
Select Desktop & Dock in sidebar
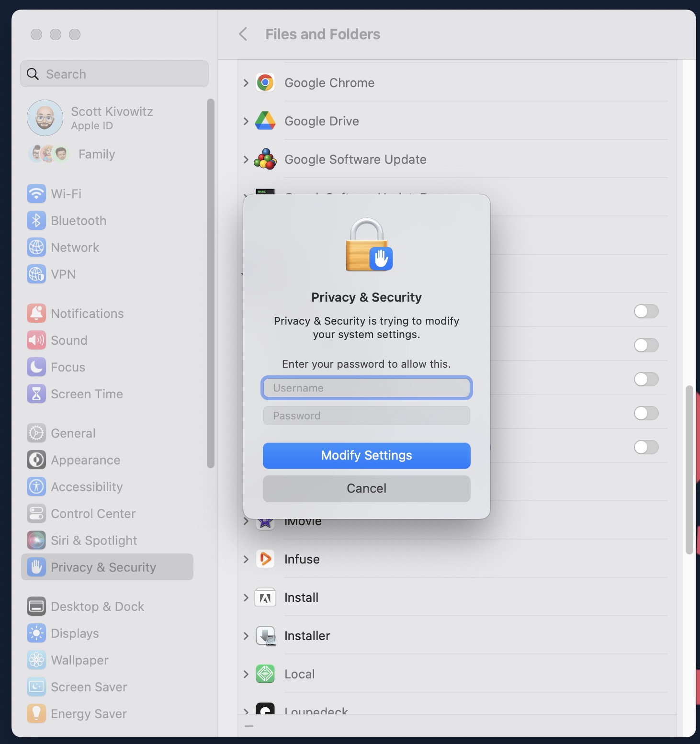point(97,607)
